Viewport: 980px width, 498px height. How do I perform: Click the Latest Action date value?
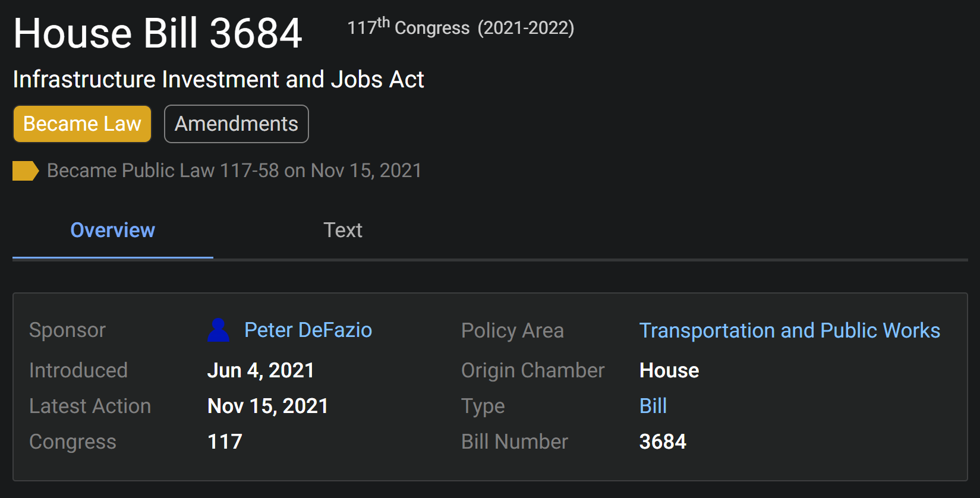click(x=267, y=406)
